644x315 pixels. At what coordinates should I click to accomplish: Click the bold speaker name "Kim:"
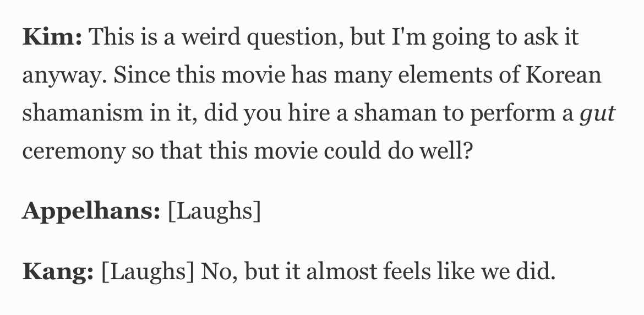(52, 37)
